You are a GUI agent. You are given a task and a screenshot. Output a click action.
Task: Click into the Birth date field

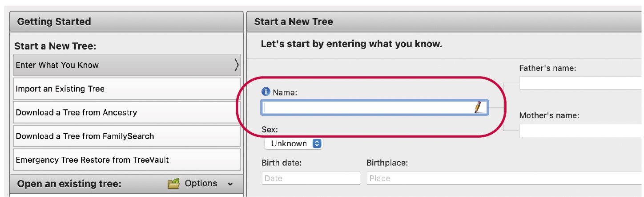point(310,178)
